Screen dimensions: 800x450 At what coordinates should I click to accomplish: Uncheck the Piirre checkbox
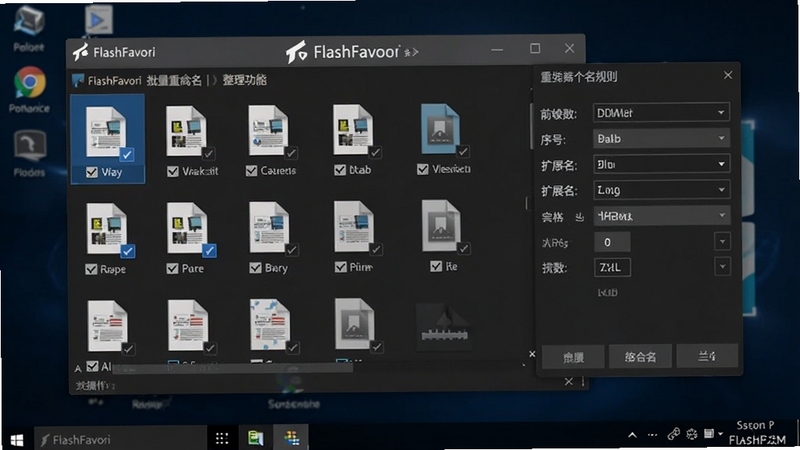(341, 267)
